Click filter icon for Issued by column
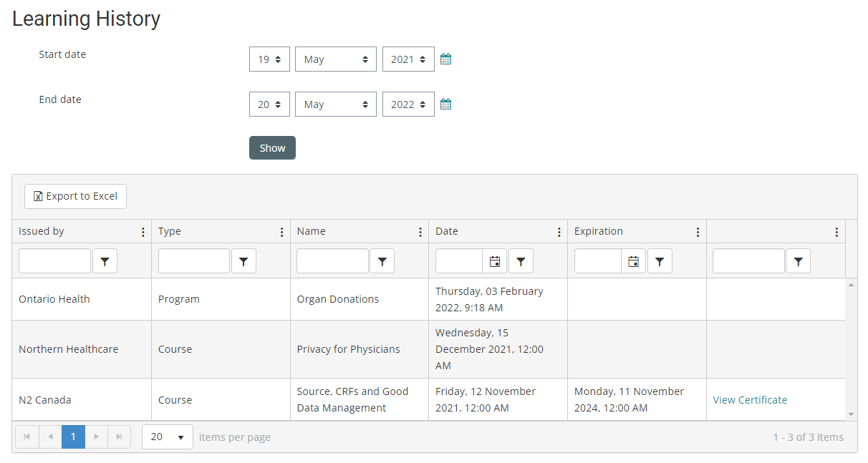 [105, 262]
